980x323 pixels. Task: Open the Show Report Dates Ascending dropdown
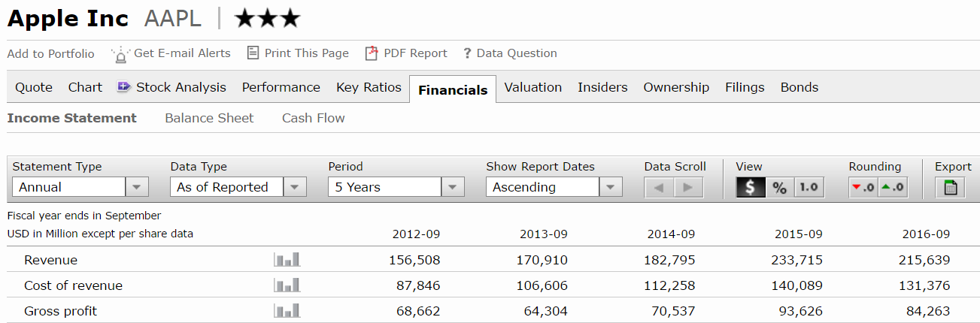[x=554, y=187]
